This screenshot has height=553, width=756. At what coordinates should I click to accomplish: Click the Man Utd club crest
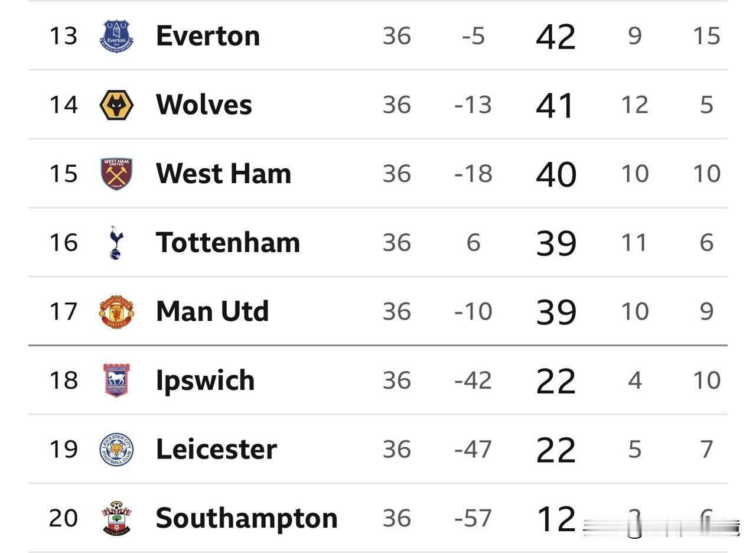(x=116, y=311)
